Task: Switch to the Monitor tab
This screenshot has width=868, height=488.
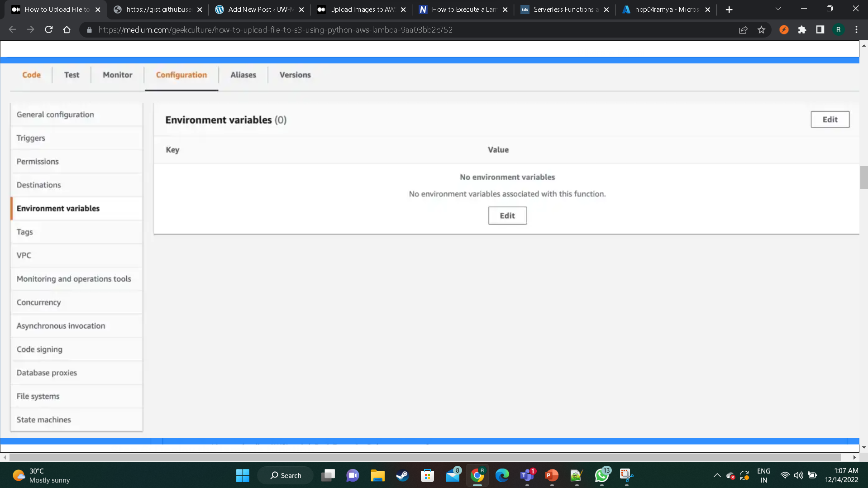Action: click(x=117, y=75)
